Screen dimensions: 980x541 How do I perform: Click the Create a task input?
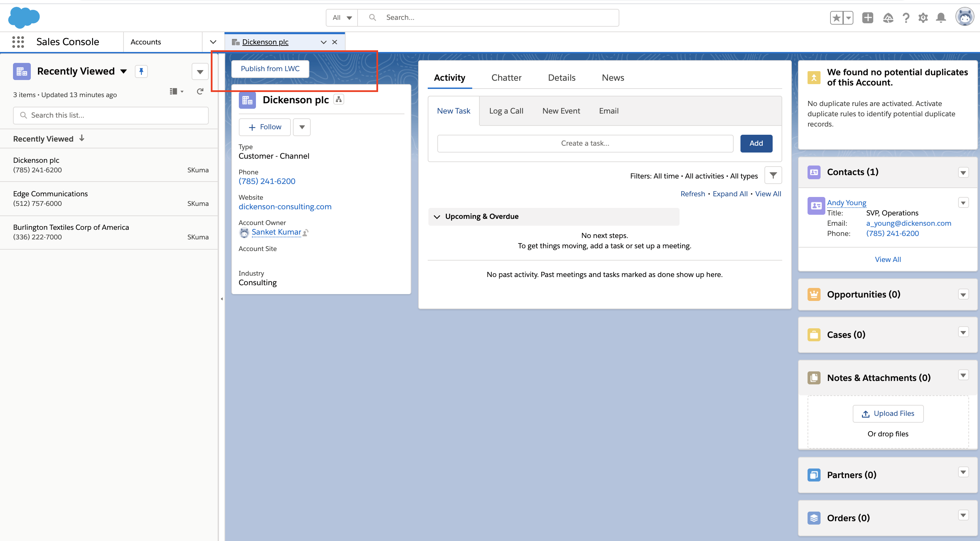tap(585, 143)
